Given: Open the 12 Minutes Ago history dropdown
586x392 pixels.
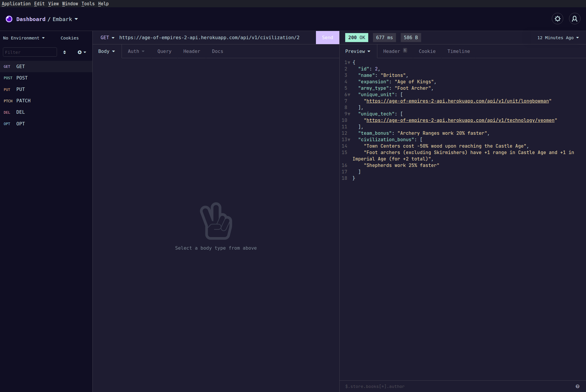Looking at the screenshot, I should coord(558,38).
